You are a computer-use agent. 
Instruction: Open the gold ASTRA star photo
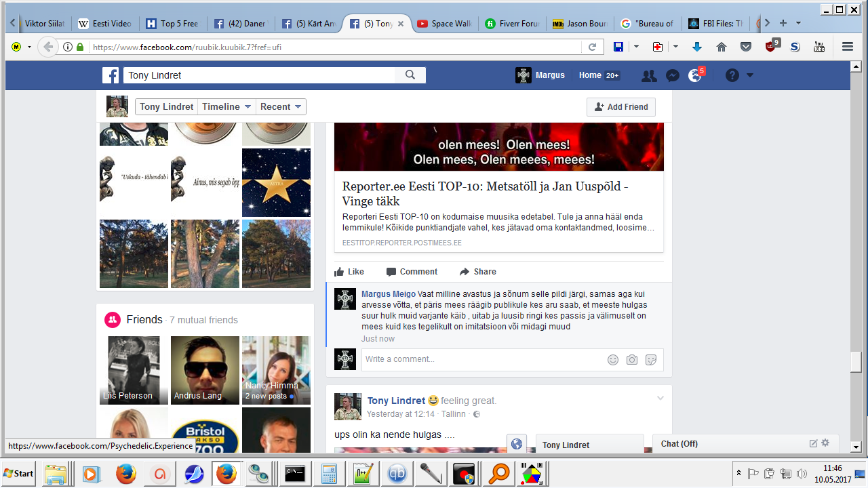[x=276, y=182]
